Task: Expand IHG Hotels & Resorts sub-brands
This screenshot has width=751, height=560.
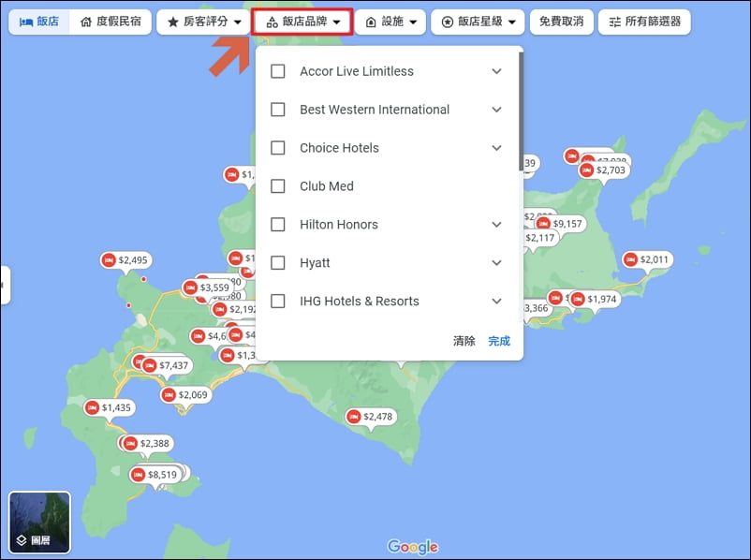Action: coord(496,302)
